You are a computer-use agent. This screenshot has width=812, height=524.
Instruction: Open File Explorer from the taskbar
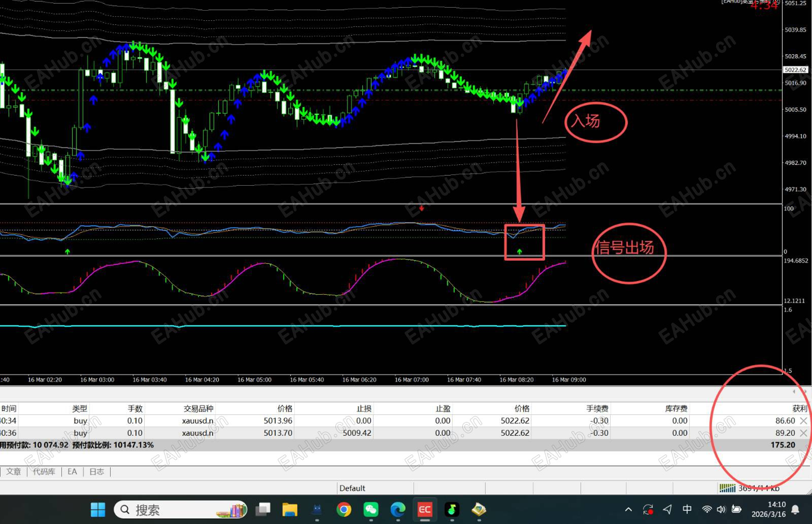[x=290, y=510]
